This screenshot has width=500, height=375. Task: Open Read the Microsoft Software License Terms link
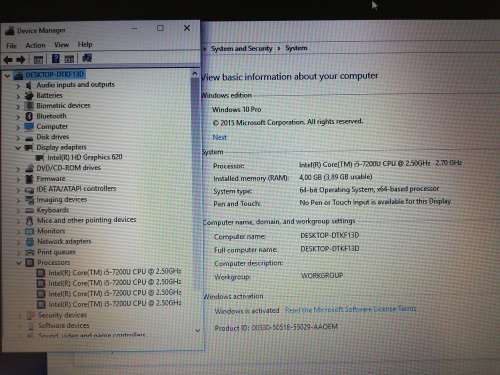point(350,309)
